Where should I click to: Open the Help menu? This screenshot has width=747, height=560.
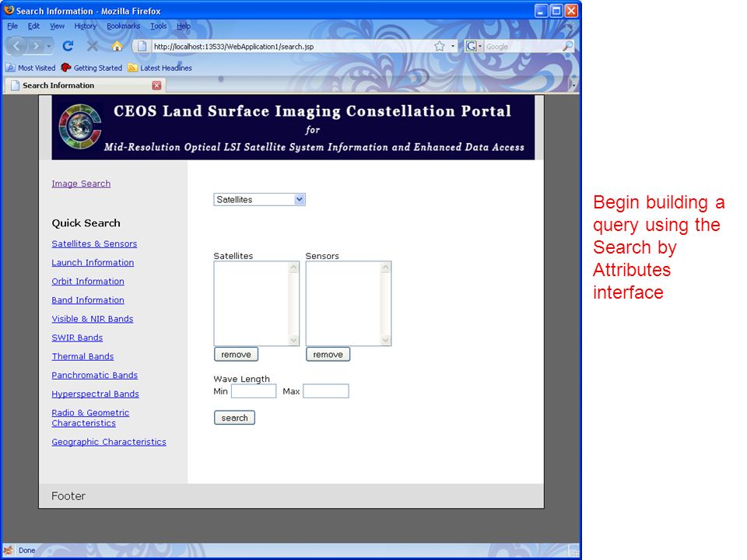(x=184, y=26)
